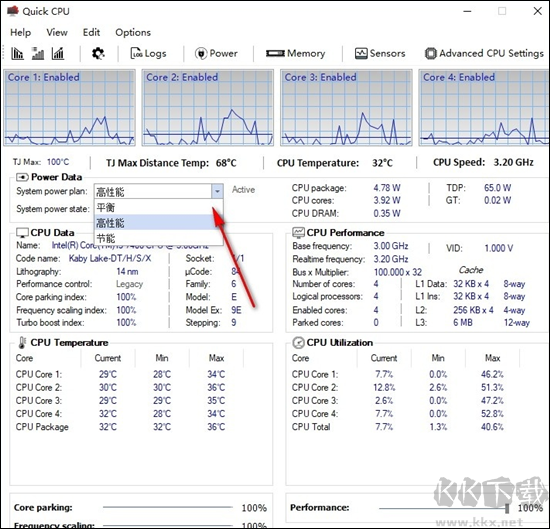This screenshot has height=529, width=550.
Task: Select the 平衡 power plan option
Action: click(159, 207)
